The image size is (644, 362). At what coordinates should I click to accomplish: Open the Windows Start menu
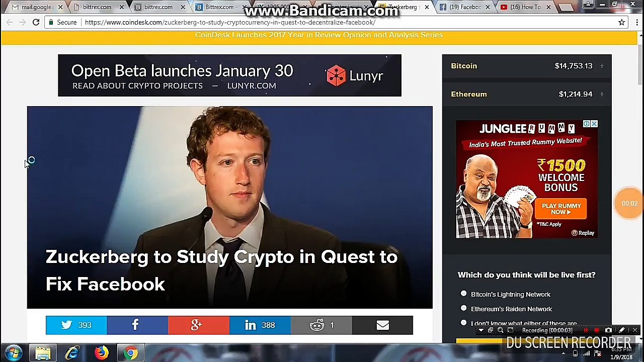tap(14, 353)
